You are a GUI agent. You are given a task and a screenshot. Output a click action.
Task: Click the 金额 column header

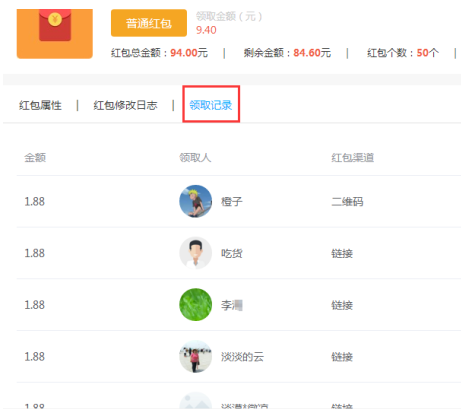(x=35, y=157)
